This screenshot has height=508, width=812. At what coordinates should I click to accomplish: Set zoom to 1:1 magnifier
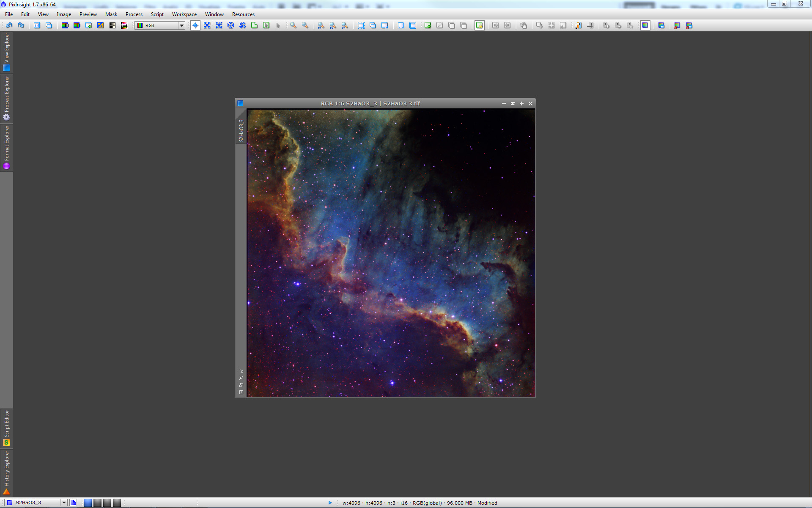pyautogui.click(x=321, y=25)
